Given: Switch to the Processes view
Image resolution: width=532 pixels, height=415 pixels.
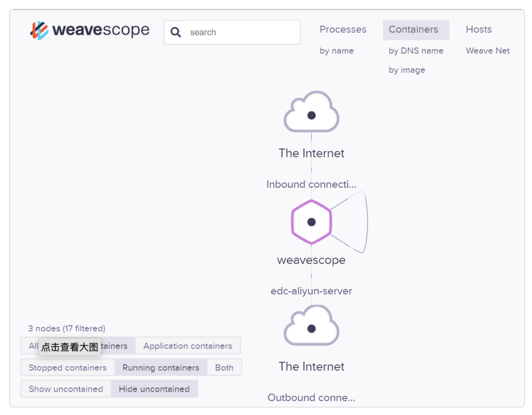Looking at the screenshot, I should point(343,30).
